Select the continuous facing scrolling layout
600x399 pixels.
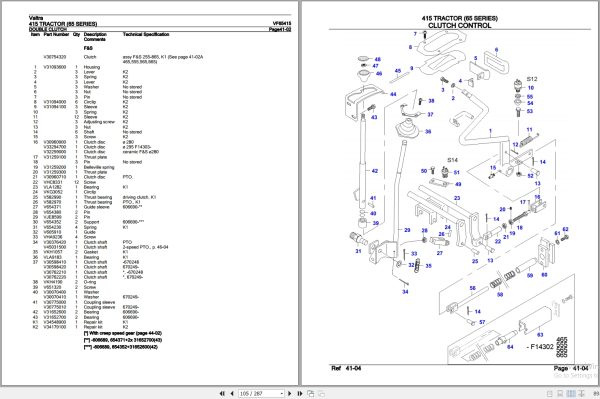pyautogui.click(x=582, y=393)
